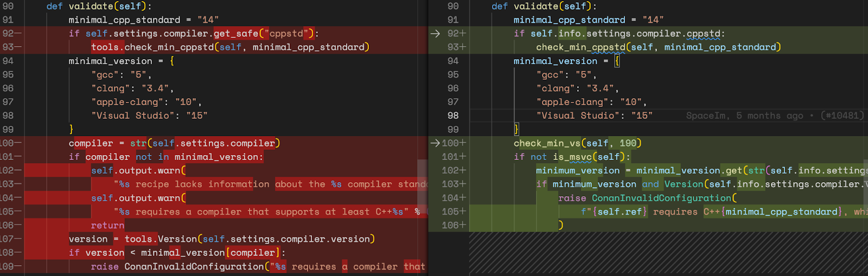The height and width of the screenshot is (276, 868).
Task: Click gutter line number 101+ in right pane
Action: coord(454,157)
